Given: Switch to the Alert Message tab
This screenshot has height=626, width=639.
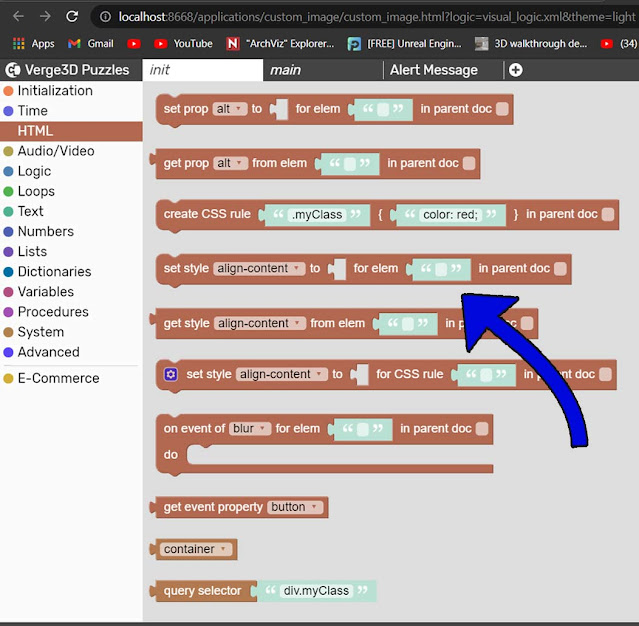Looking at the screenshot, I should pyautogui.click(x=443, y=70).
